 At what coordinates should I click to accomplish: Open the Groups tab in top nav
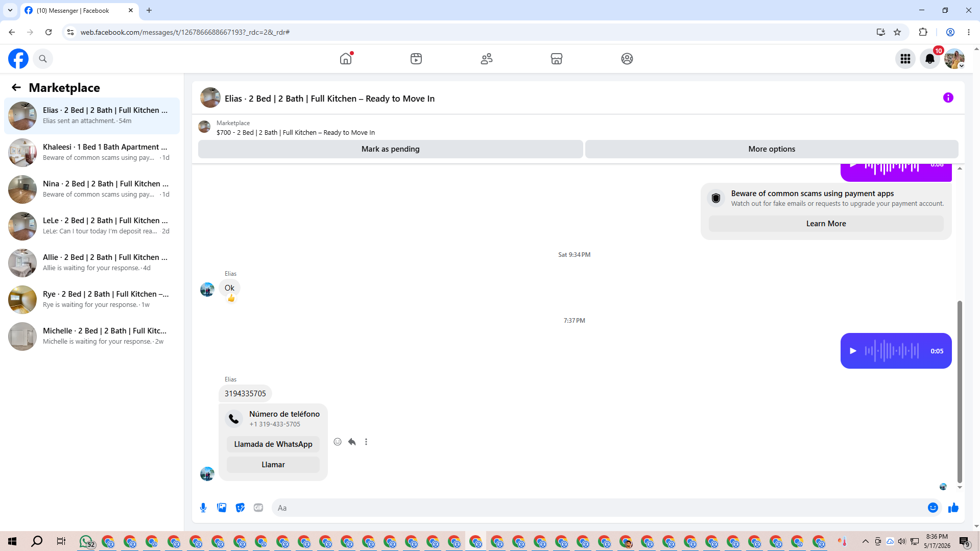tap(627, 59)
